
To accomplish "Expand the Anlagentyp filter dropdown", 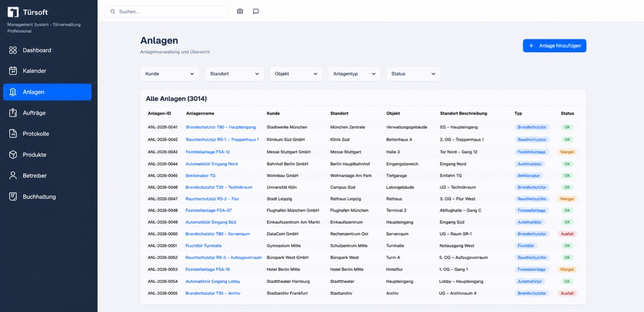I will click(354, 74).
